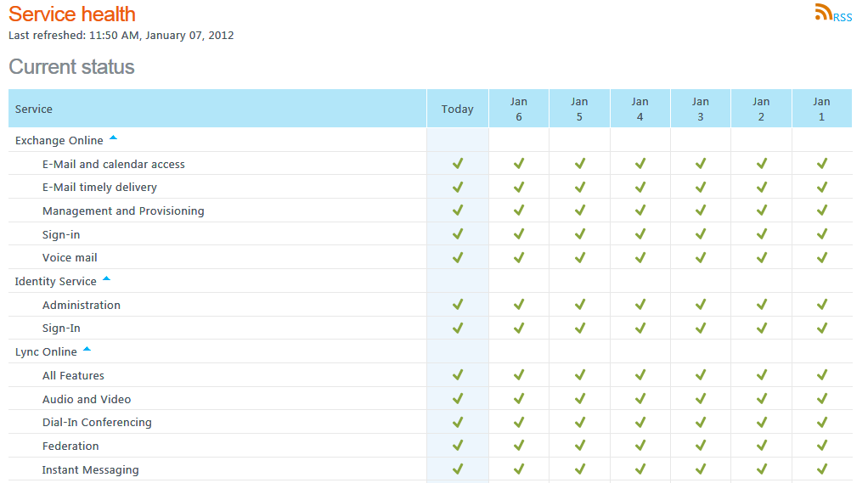Viewport: 868px width, 483px height.
Task: Click the Jan 2 column header
Action: 761,109
